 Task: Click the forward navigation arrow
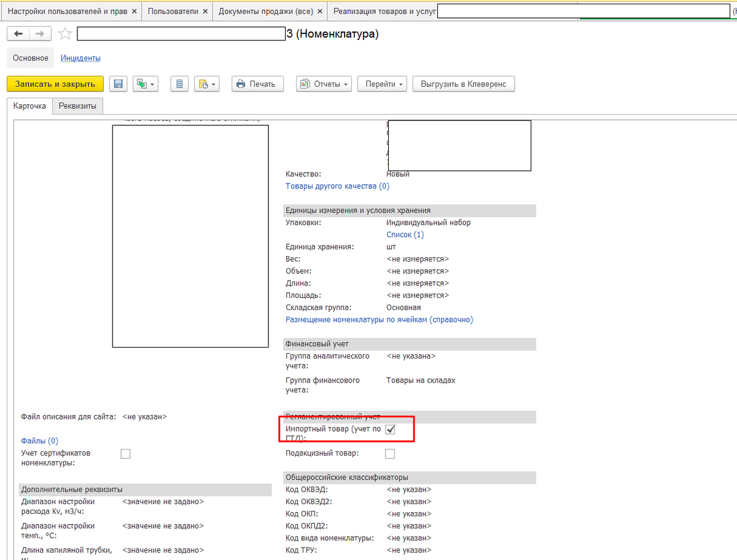(39, 34)
